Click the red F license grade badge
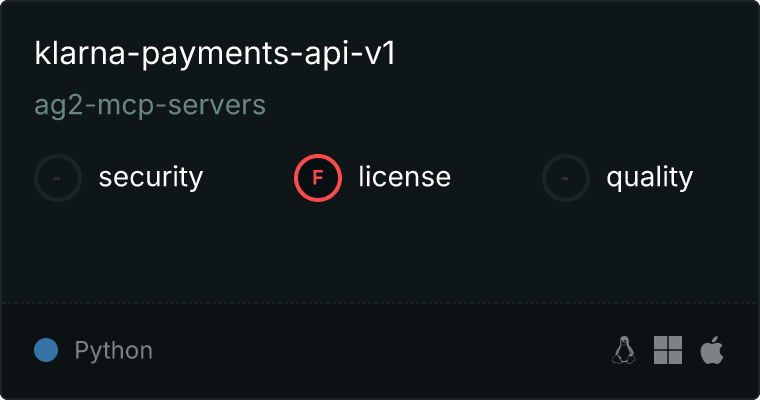 (318, 178)
